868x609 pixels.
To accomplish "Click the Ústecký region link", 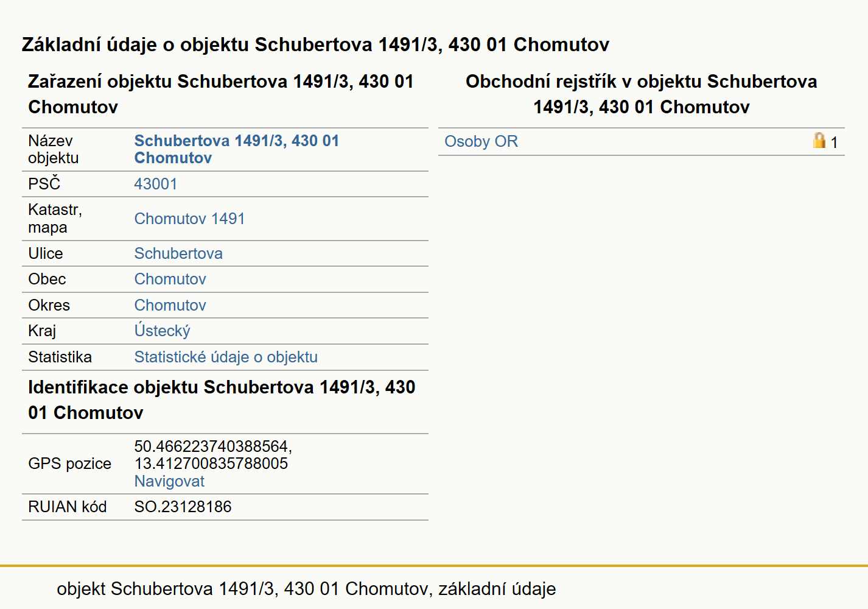I will coord(162,331).
